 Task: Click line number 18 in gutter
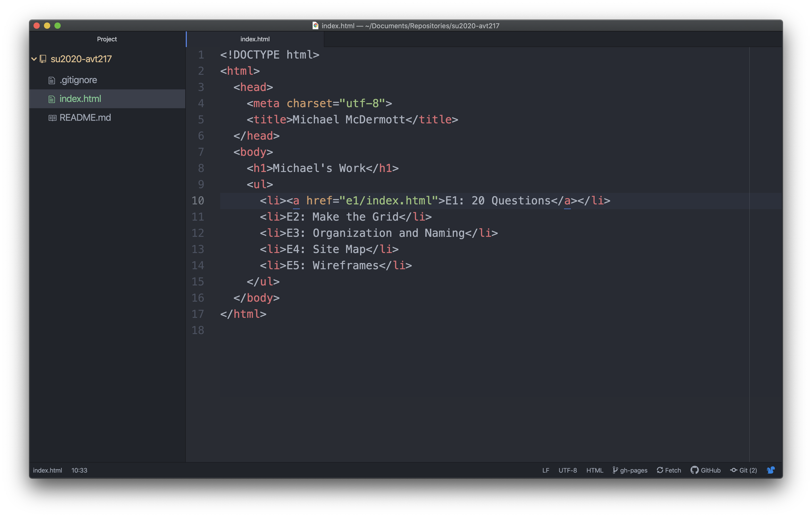[198, 330]
